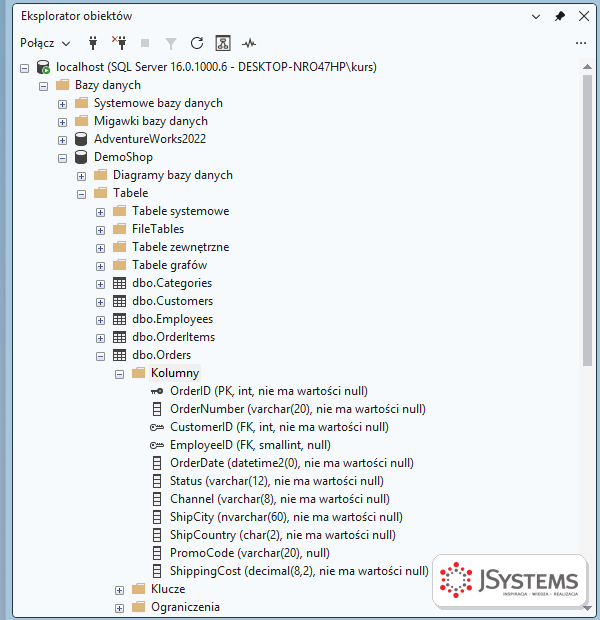This screenshot has width=600, height=620.
Task: Expand the dbo.Customers table
Action: click(x=100, y=302)
